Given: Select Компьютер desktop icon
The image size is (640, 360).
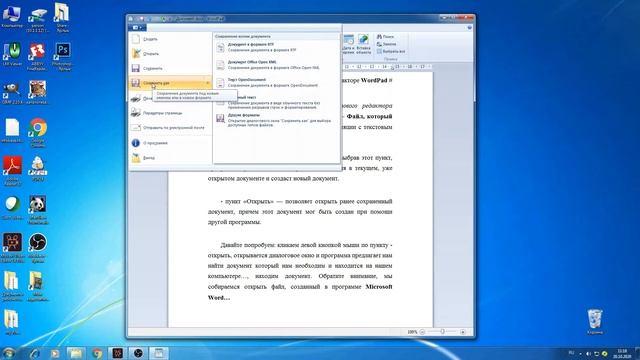Looking at the screenshot, I should 12,17.
